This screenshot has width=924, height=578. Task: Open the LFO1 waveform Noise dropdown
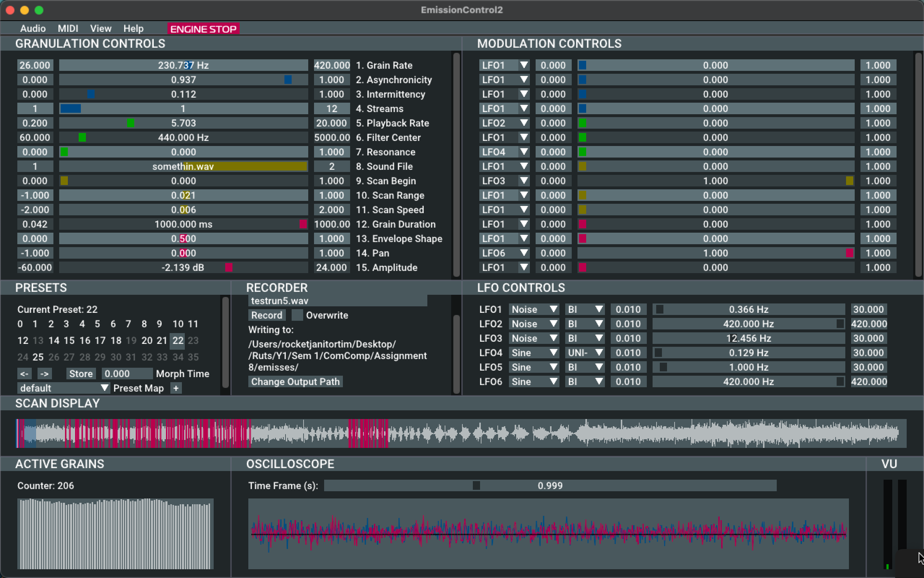click(534, 309)
